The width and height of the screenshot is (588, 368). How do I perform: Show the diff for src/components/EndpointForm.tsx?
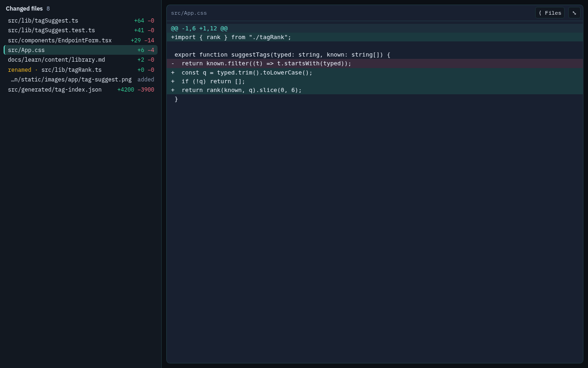pyautogui.click(x=81, y=40)
